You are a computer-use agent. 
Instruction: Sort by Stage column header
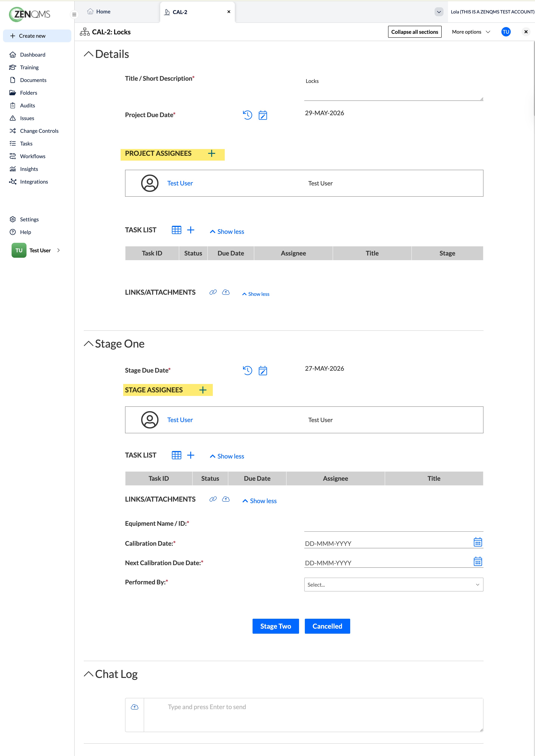pyautogui.click(x=447, y=253)
